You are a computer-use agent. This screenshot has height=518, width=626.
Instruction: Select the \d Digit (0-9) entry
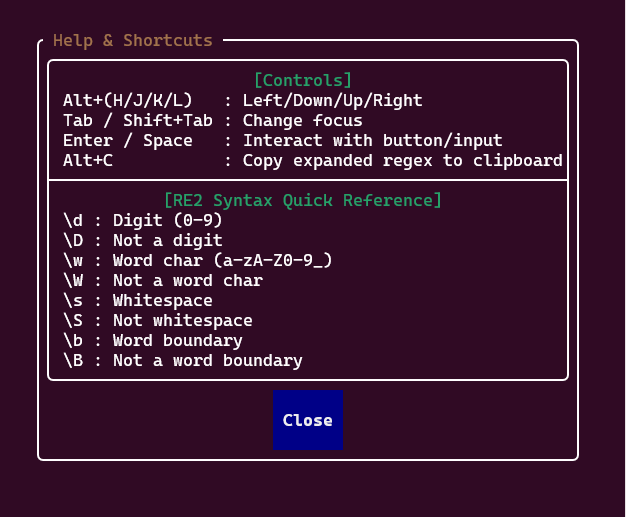143,220
